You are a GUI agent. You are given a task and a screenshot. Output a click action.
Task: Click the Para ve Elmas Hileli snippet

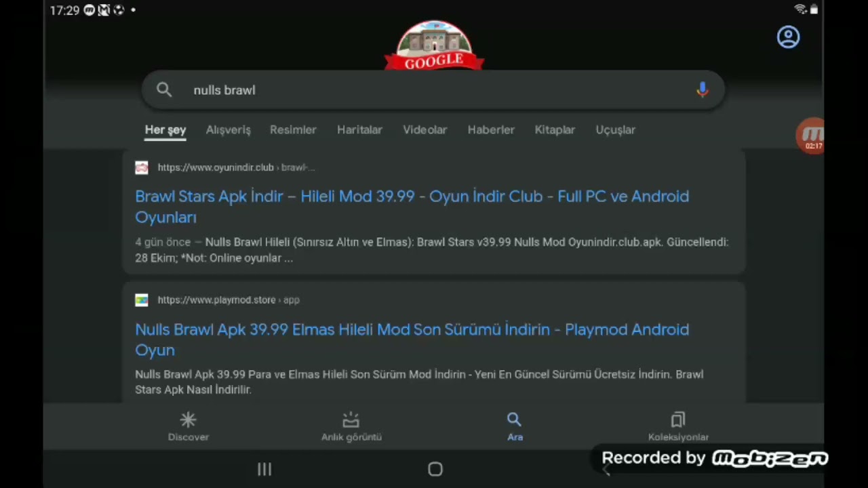pos(419,382)
